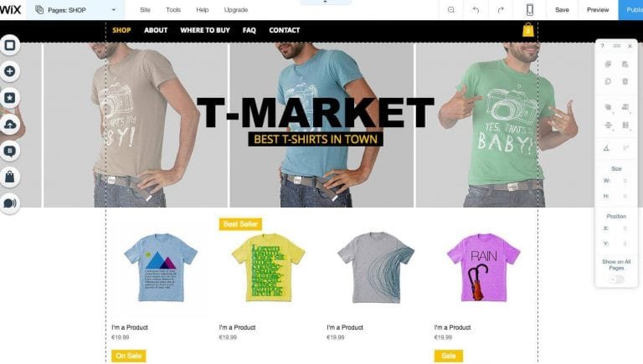The image size is (643, 364).
Task: Open the Add elements plus icon
Action: 10,71
